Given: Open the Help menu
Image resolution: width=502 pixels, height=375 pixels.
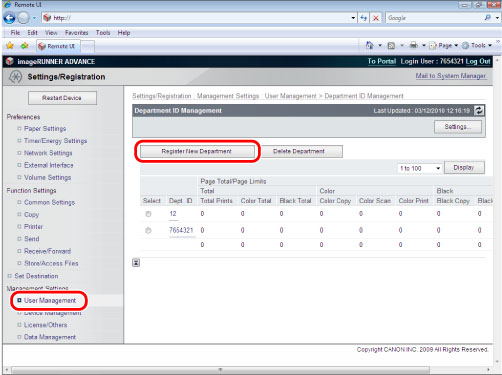Looking at the screenshot, I should (x=124, y=33).
